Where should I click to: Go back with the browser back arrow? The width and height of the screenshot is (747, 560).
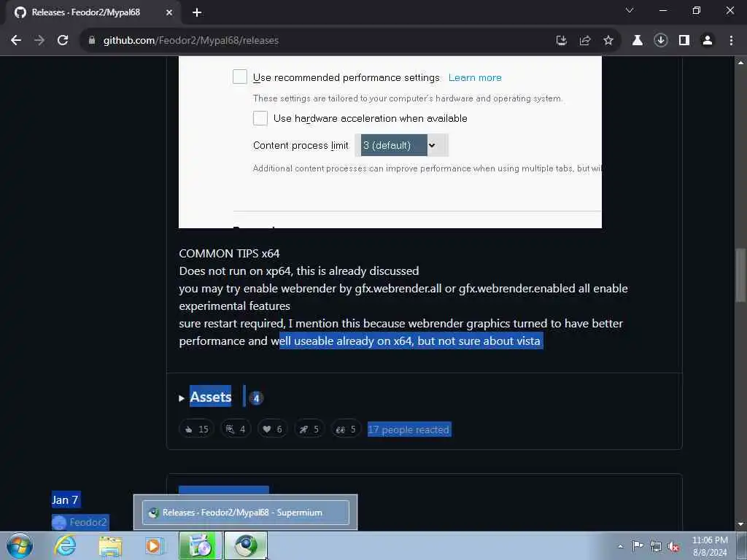pyautogui.click(x=16, y=41)
